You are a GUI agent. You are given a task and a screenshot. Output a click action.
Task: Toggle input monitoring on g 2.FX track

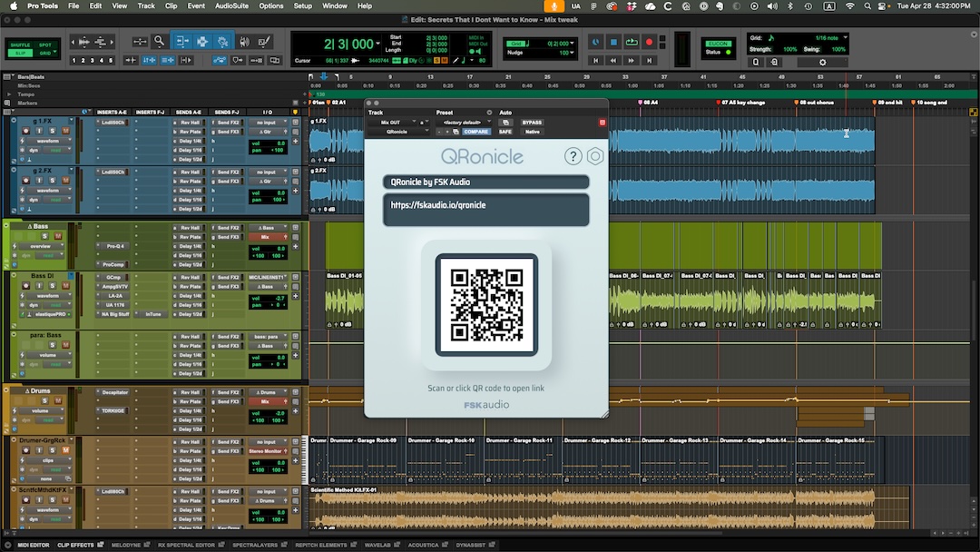pyautogui.click(x=39, y=180)
